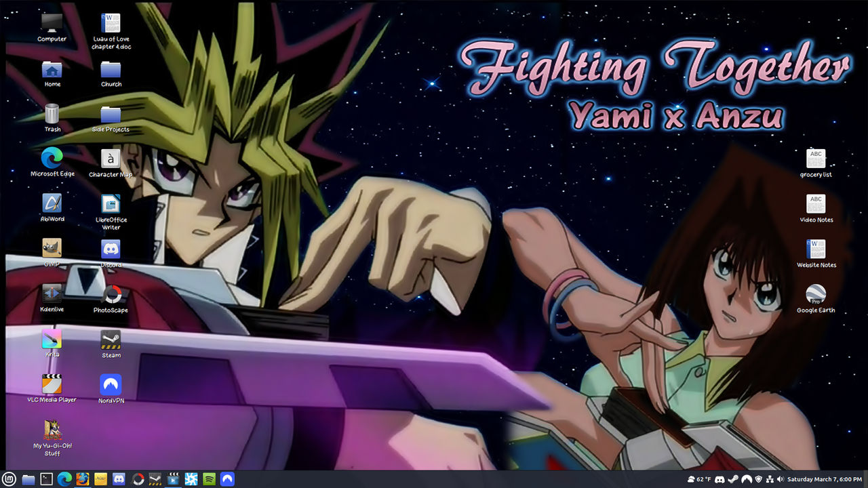Open the volume sound applet
Screen dimensions: 868x488
point(781,479)
